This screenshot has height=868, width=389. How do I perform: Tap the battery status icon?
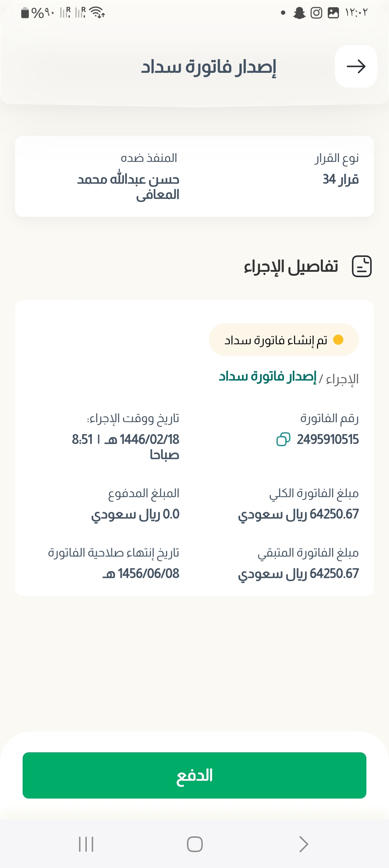[25, 13]
